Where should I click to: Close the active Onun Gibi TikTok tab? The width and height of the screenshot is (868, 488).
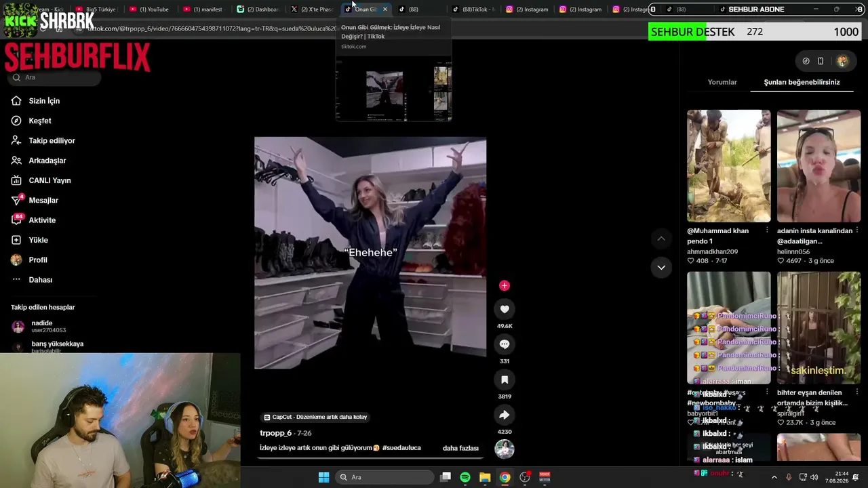click(x=384, y=9)
